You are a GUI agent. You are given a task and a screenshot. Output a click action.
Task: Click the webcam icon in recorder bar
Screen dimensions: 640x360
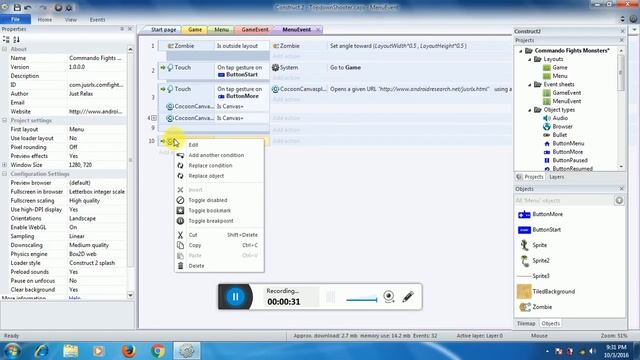[x=389, y=297]
